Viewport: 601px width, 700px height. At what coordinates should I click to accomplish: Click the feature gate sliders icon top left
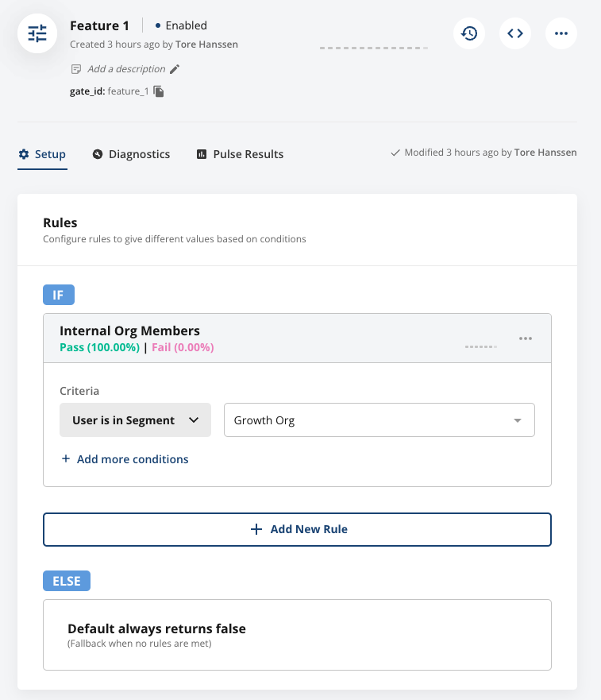[37, 33]
